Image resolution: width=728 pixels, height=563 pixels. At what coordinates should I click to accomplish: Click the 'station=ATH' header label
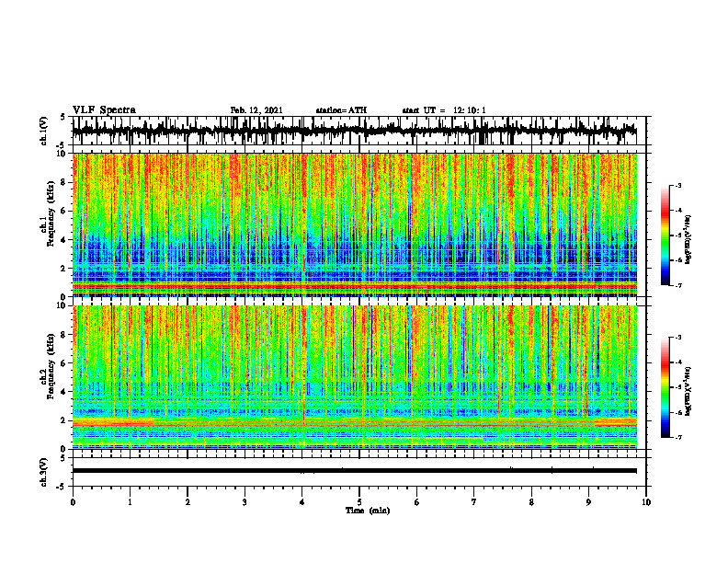341,110
